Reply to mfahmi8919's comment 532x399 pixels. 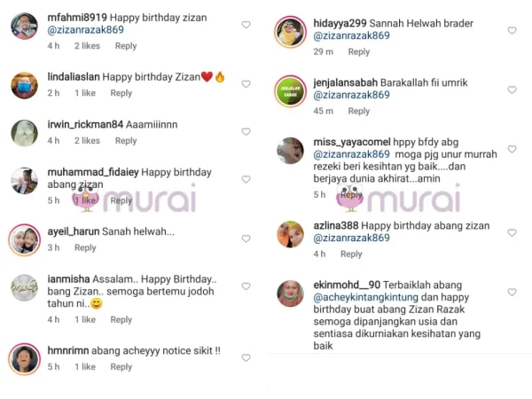126,46
